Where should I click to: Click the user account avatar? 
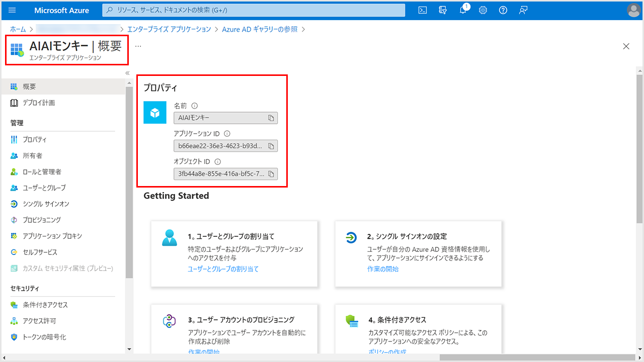(633, 10)
